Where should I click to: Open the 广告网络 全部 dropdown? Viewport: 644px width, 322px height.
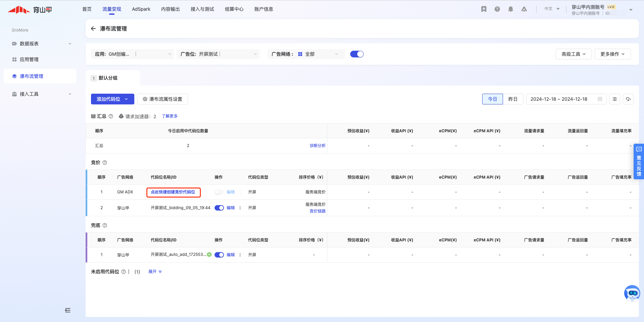pos(306,54)
